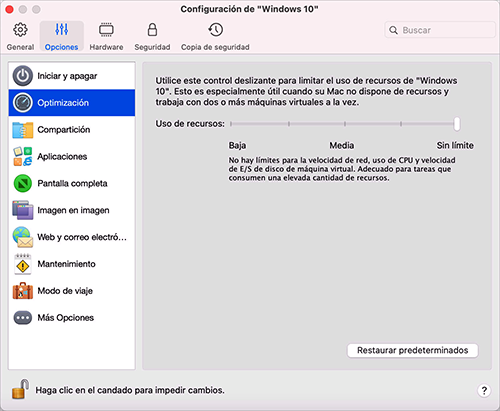Select Compartición in the sidebar list
This screenshot has width=500, height=411.
72,130
